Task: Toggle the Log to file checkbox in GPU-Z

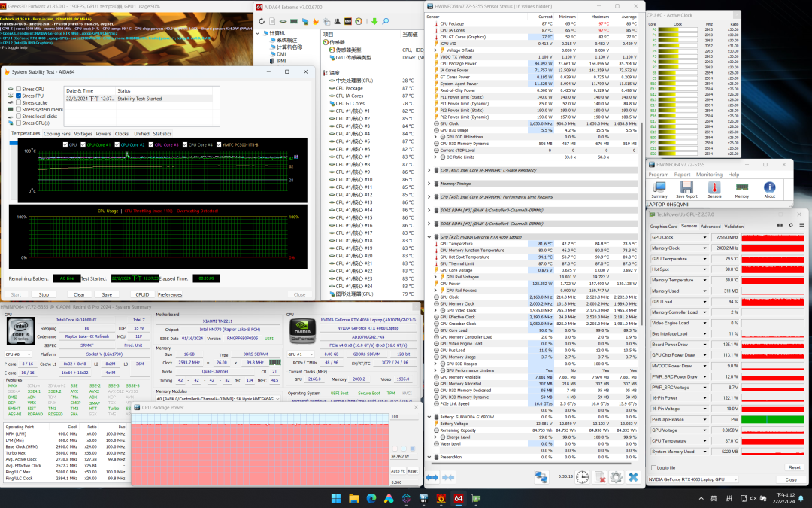Action: pos(653,467)
